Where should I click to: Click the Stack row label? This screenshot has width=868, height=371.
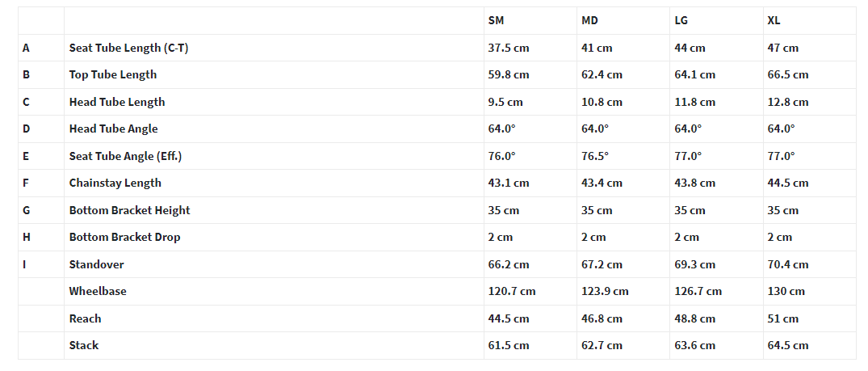pos(84,345)
